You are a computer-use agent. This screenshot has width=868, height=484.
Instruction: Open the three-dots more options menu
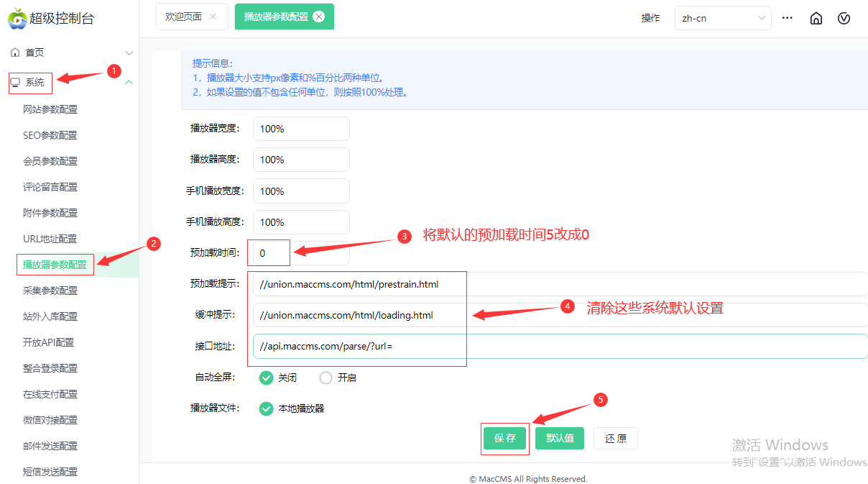(788, 18)
